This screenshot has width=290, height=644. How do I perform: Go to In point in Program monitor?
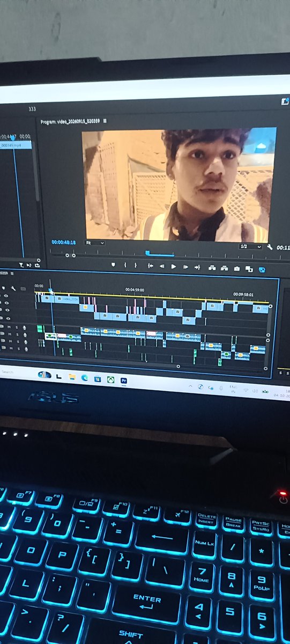click(151, 266)
